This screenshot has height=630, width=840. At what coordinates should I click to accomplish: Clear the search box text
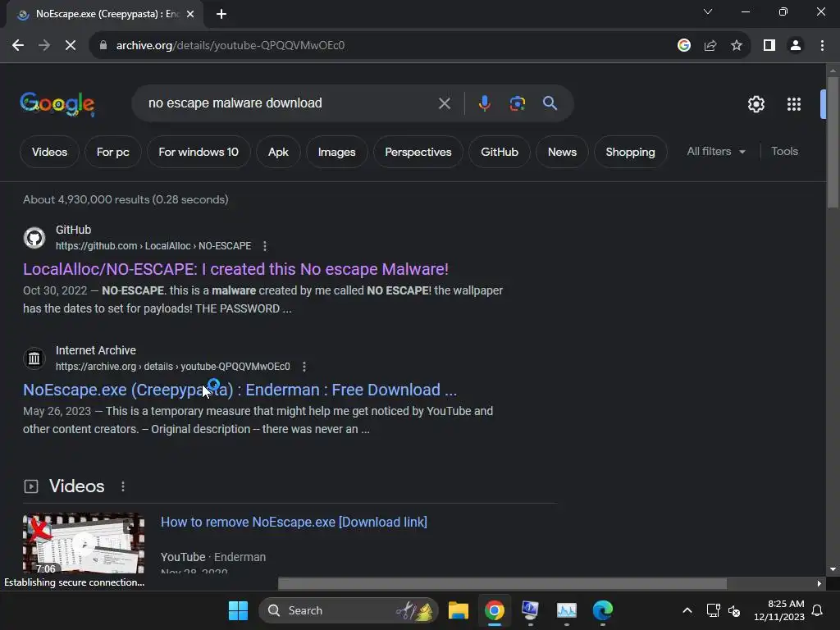[444, 103]
